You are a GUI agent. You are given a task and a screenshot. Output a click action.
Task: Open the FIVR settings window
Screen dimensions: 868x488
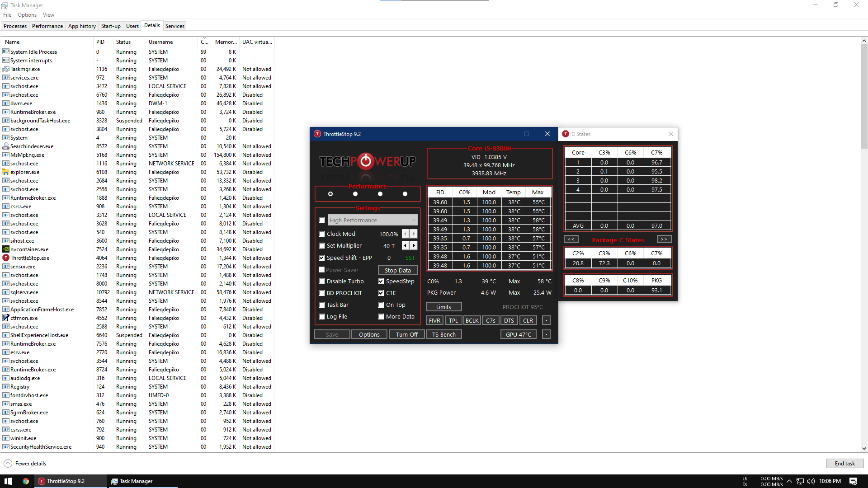[x=435, y=321]
